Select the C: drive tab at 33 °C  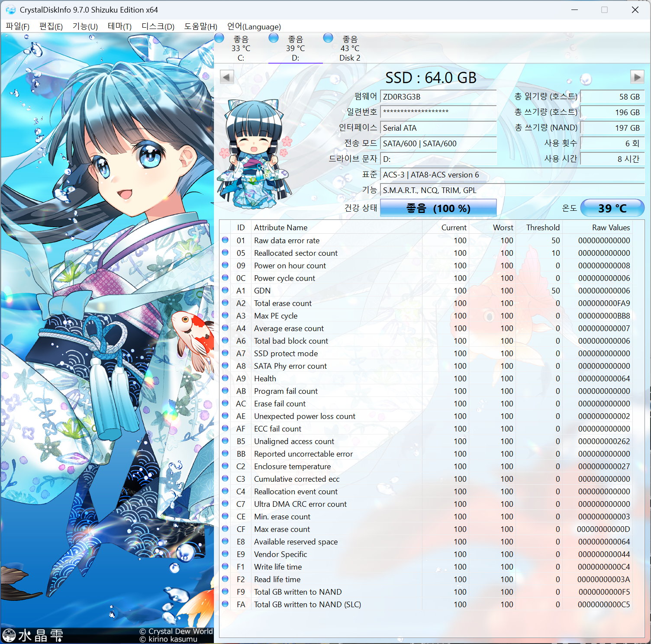click(241, 48)
